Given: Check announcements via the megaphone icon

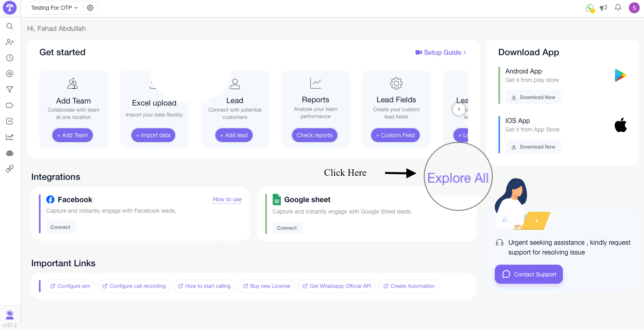Looking at the screenshot, I should pos(603,8).
